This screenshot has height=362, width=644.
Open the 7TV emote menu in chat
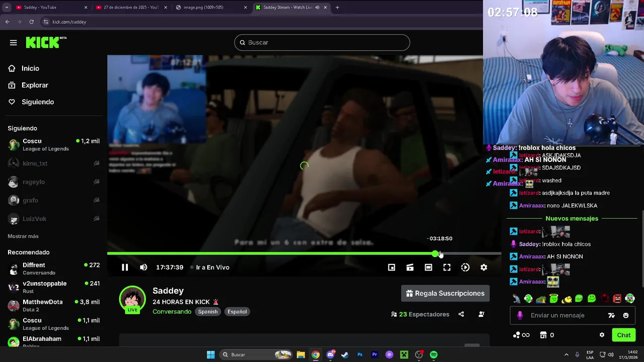(611, 315)
